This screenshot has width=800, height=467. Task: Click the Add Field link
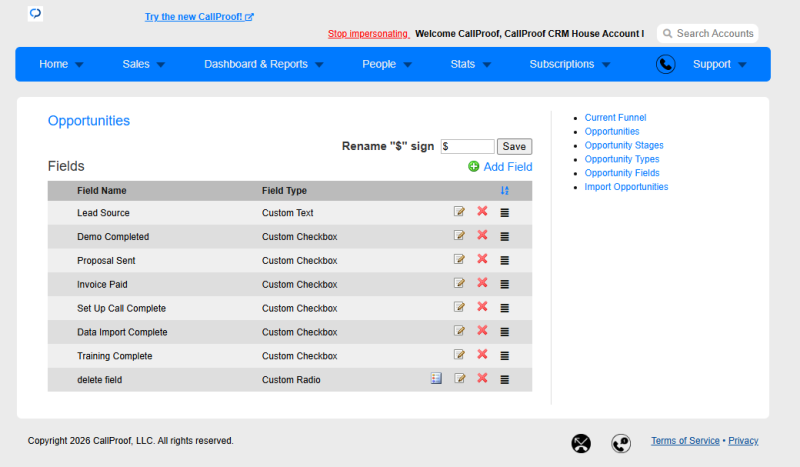500,166
